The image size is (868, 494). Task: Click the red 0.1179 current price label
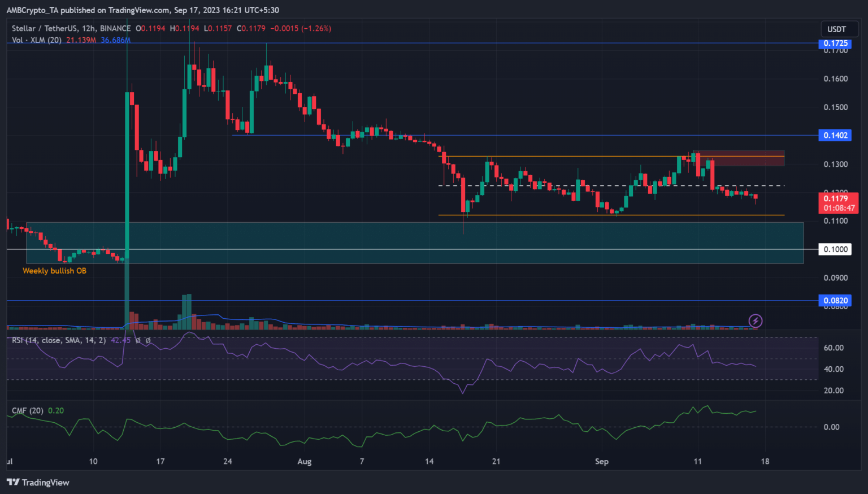click(x=837, y=199)
